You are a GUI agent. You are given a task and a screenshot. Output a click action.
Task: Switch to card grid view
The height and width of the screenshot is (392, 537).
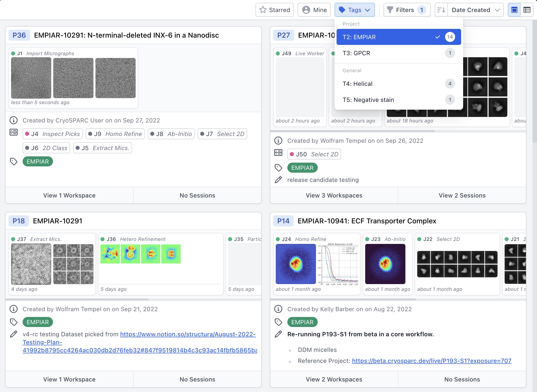[x=514, y=10]
